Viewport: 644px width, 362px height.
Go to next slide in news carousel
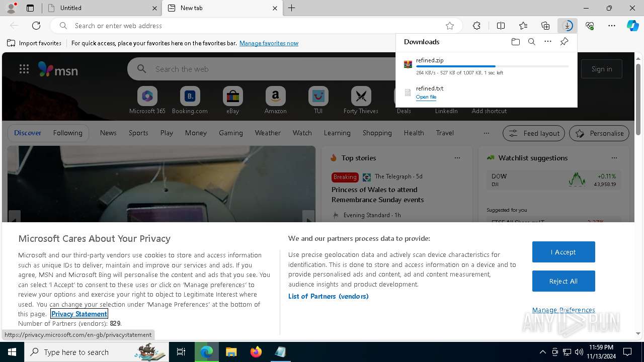[308, 217]
